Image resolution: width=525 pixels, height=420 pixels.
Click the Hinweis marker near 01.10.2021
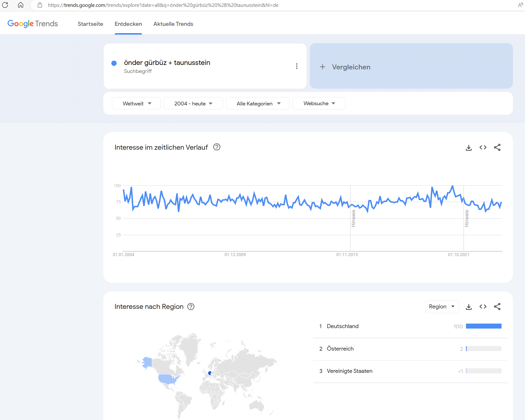pos(466,218)
